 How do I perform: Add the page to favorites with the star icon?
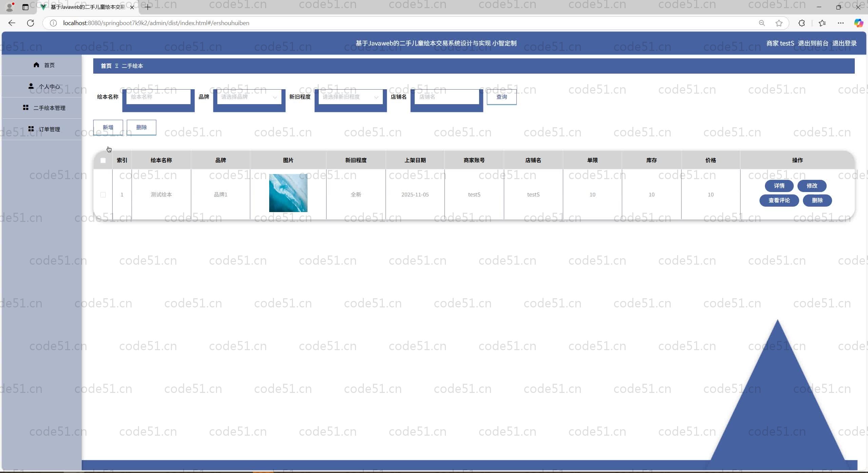[x=779, y=23]
